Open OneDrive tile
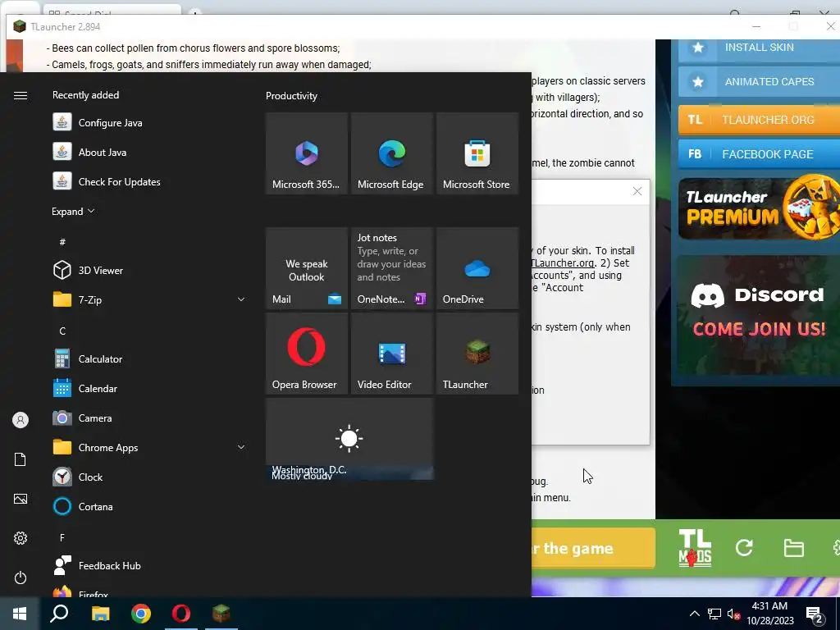 (477, 268)
